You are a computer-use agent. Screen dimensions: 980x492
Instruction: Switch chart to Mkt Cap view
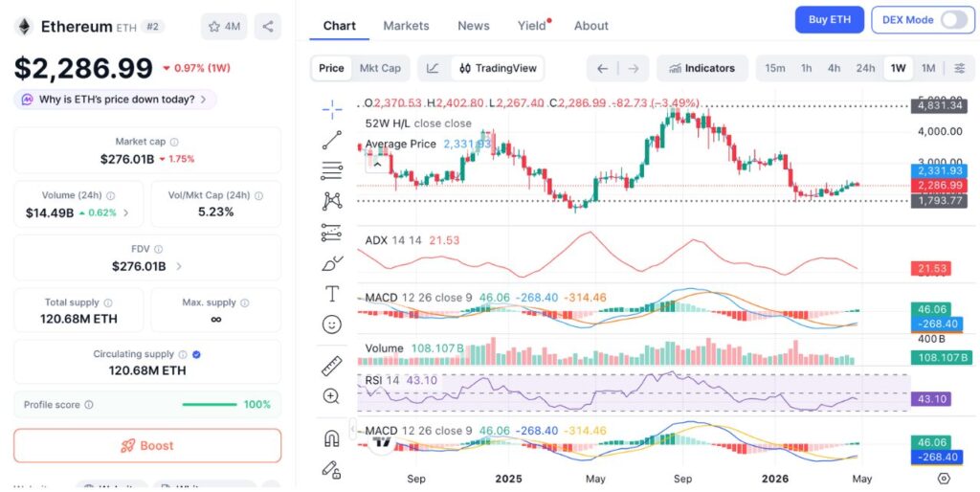tap(380, 68)
